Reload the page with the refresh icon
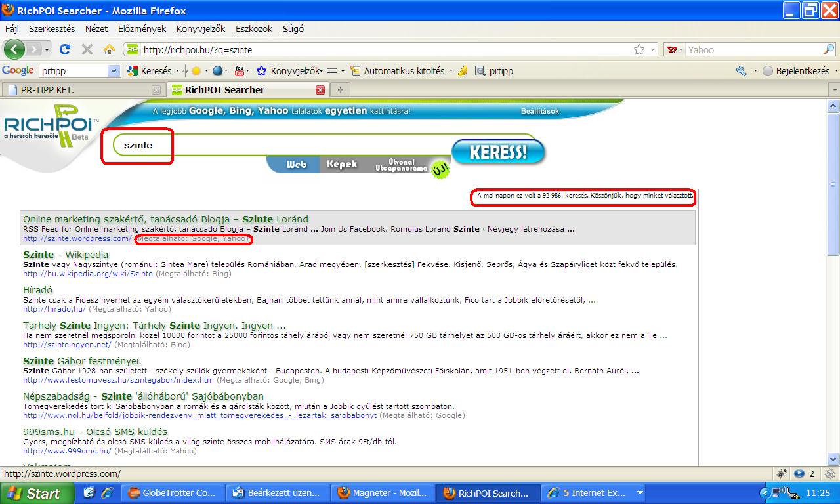 pos(64,49)
